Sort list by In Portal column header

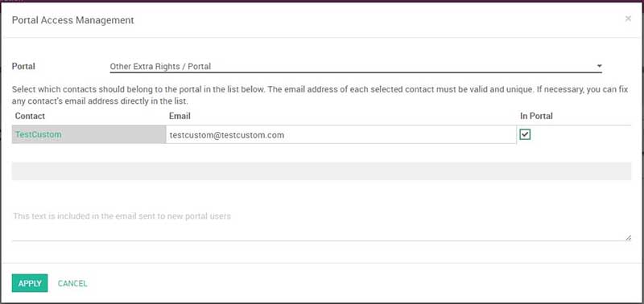536,116
